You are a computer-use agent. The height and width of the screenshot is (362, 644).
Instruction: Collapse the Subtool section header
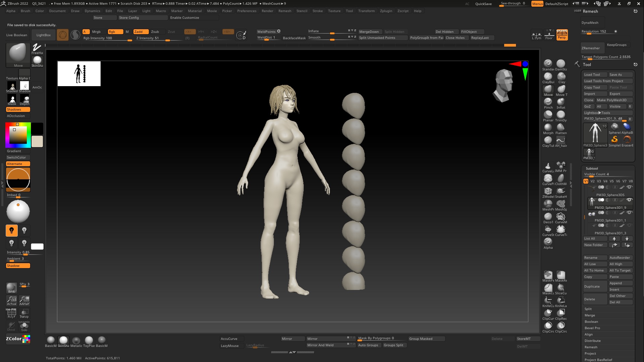coord(592,169)
